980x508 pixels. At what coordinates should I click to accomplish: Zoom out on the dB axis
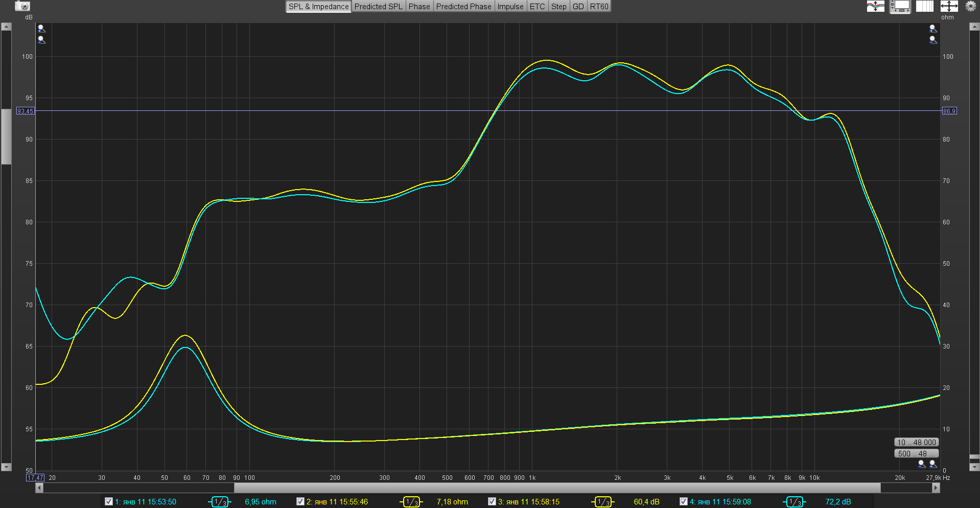[41, 40]
